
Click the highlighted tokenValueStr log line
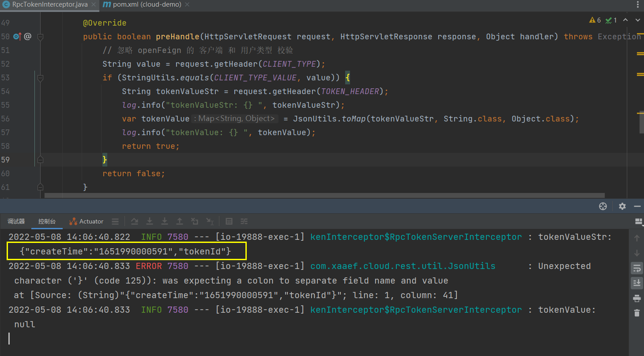127,250
